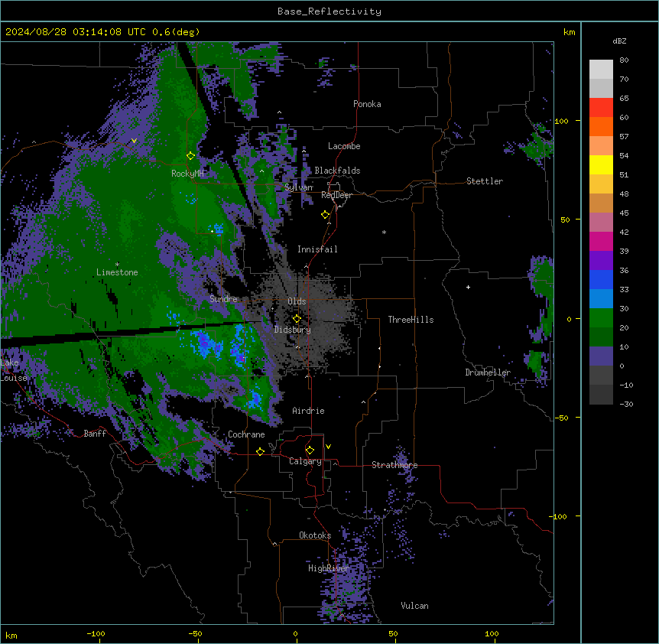This screenshot has height=644, width=659.
Task: Select the blue 36-33 dBZ legend swatch
Action: 601,279
